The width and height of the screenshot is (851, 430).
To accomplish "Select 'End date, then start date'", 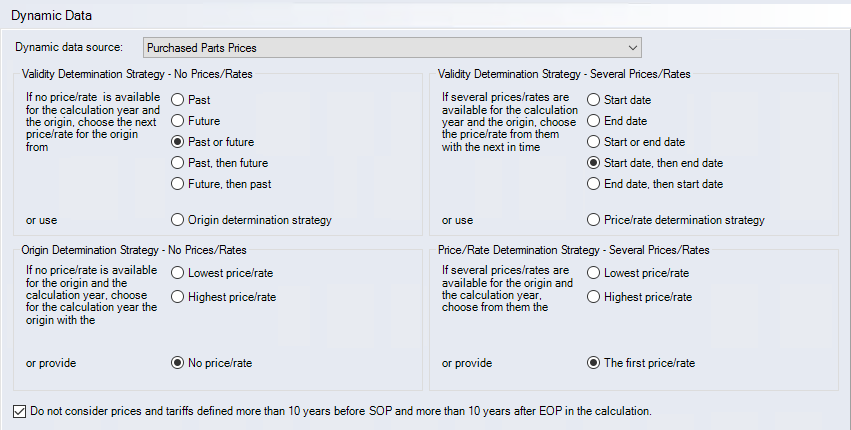I will tap(594, 184).
